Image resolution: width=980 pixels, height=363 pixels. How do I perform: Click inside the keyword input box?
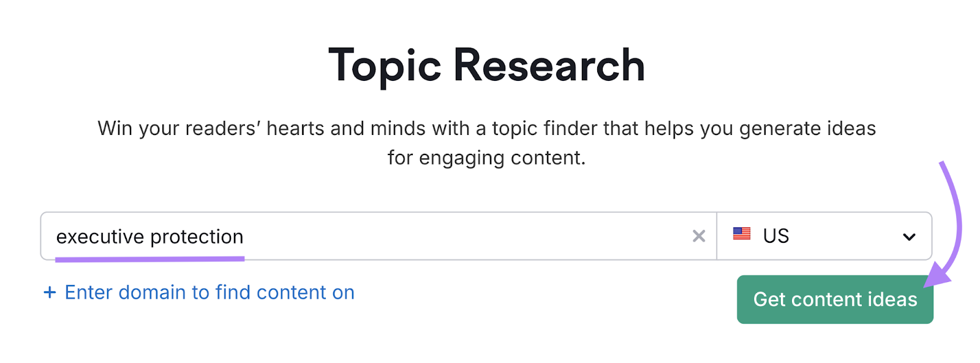(367, 236)
